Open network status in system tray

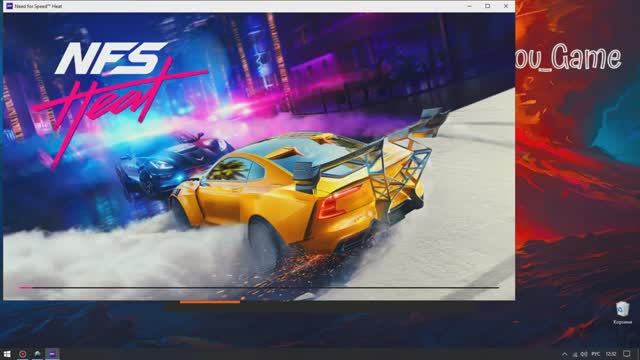(575, 354)
